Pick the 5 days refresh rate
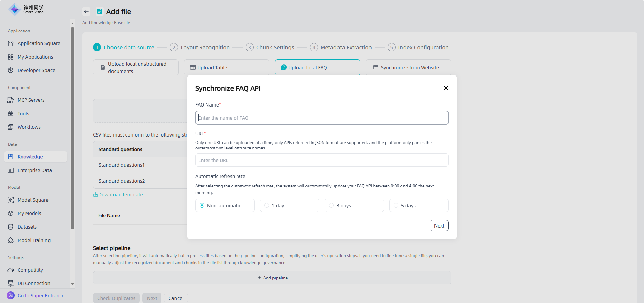The height and width of the screenshot is (303, 644). point(396,205)
